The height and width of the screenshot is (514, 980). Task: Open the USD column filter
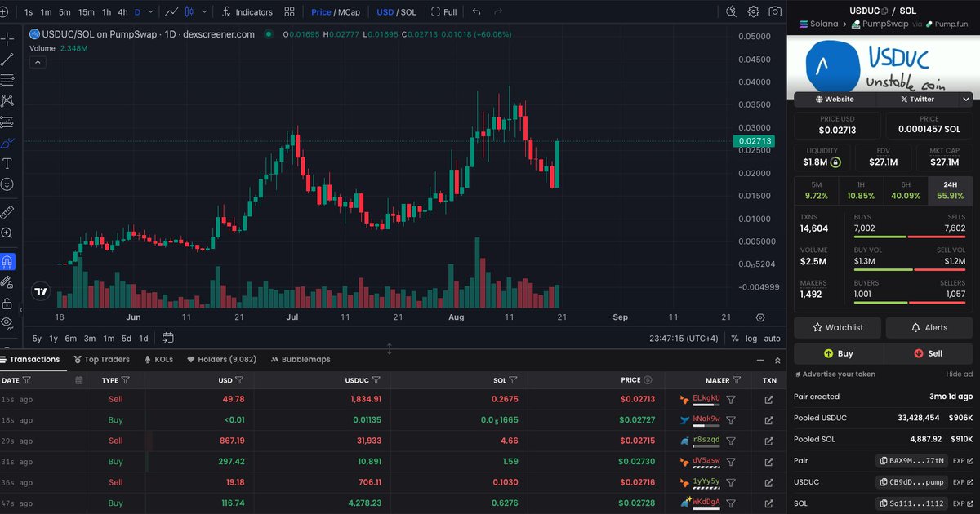pyautogui.click(x=241, y=380)
